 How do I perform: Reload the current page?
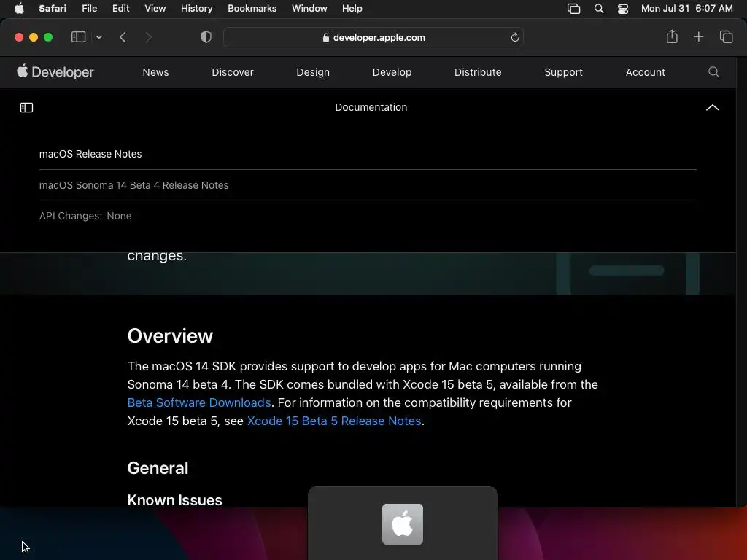point(514,37)
